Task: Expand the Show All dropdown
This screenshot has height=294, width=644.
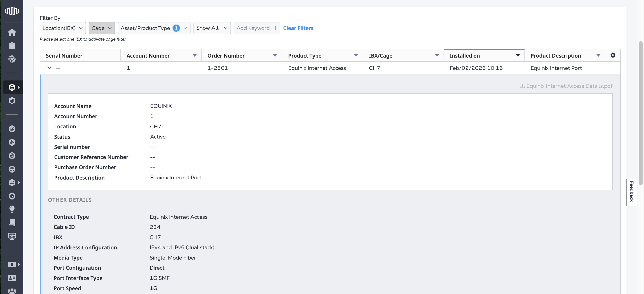Action: (x=212, y=28)
